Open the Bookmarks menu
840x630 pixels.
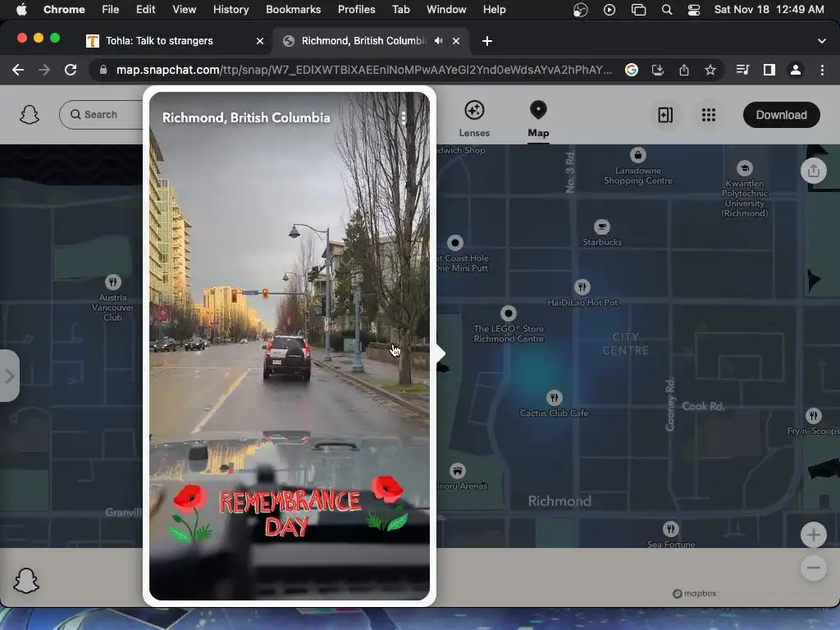[x=293, y=9]
